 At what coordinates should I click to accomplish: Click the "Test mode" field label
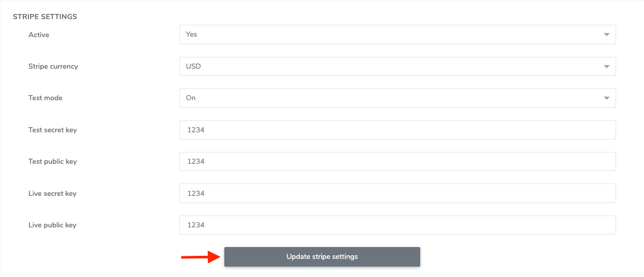[45, 98]
